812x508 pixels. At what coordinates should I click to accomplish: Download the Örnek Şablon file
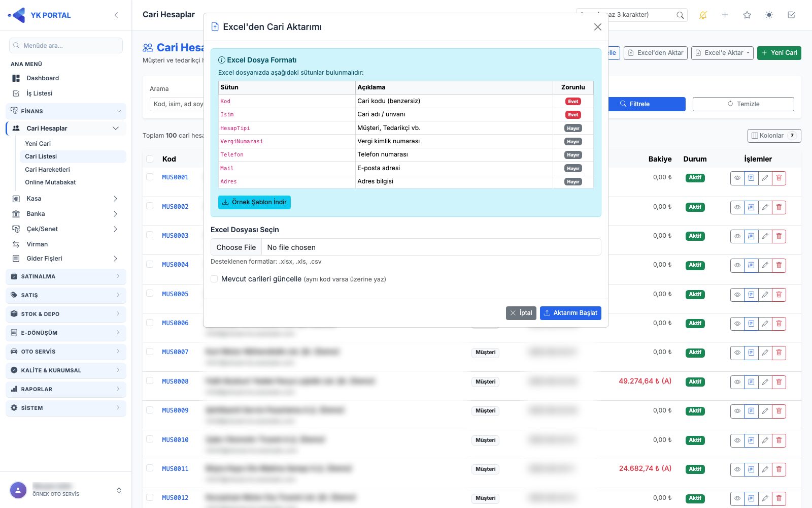254,202
